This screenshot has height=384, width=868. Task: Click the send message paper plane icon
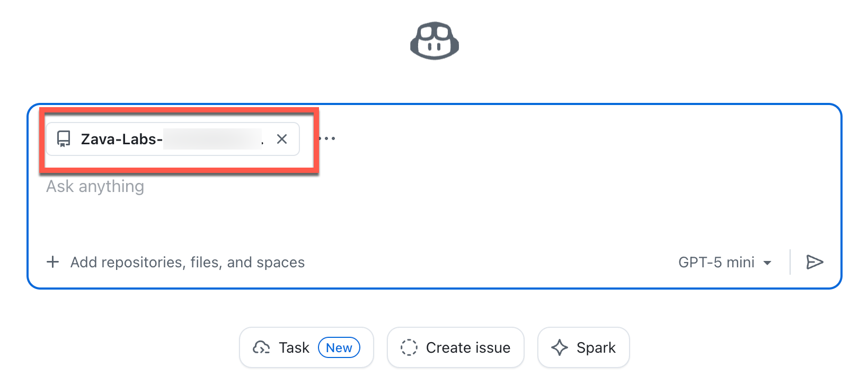point(816,261)
